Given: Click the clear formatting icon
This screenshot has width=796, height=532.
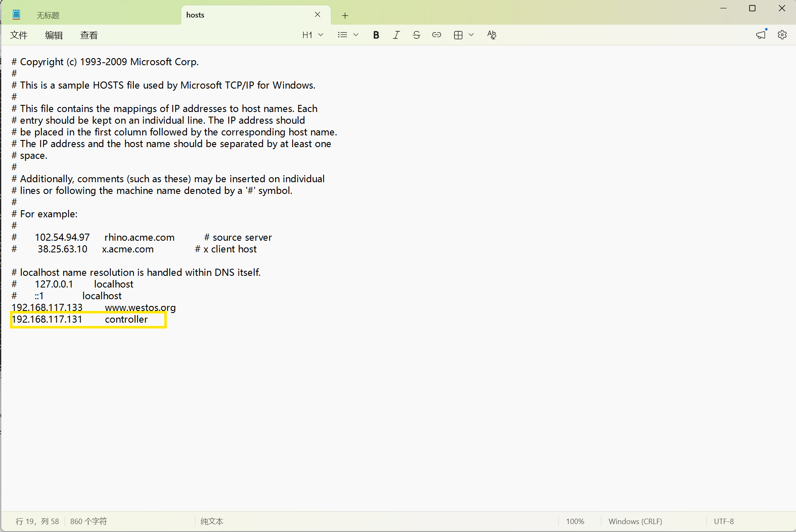Looking at the screenshot, I should [492, 35].
